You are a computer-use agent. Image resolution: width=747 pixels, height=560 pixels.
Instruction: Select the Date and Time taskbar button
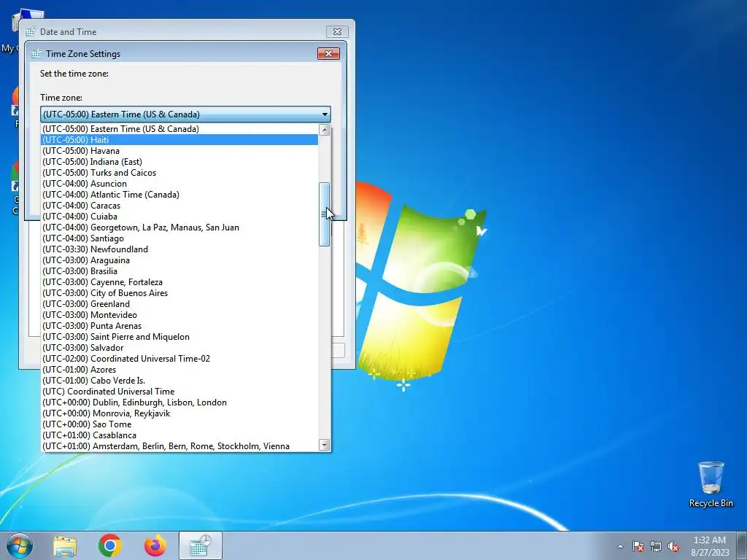(201, 545)
